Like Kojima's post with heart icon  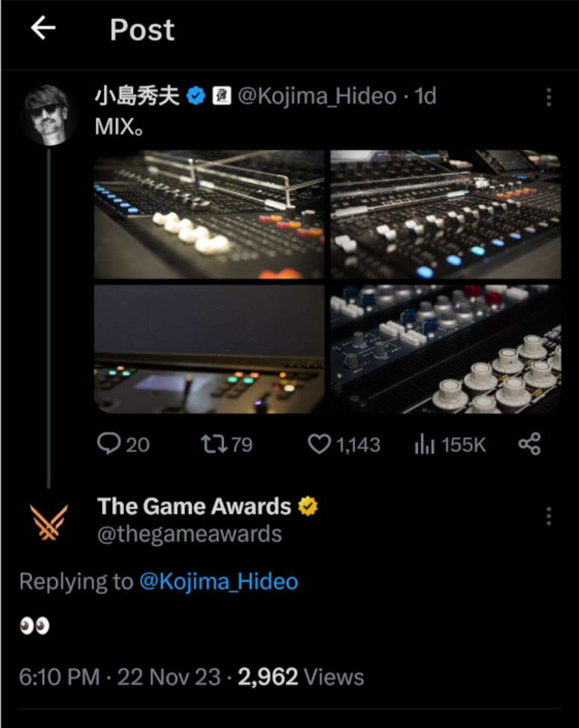[x=344, y=444]
